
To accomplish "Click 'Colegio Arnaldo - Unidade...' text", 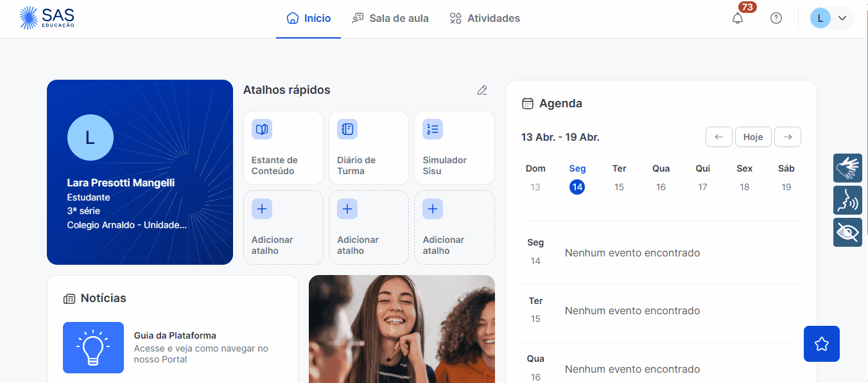I will (x=126, y=225).
